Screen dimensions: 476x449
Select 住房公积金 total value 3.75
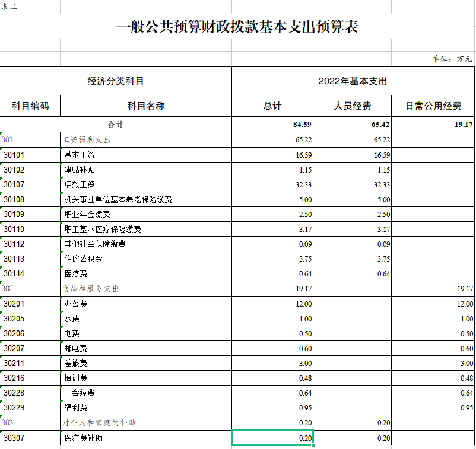point(272,259)
